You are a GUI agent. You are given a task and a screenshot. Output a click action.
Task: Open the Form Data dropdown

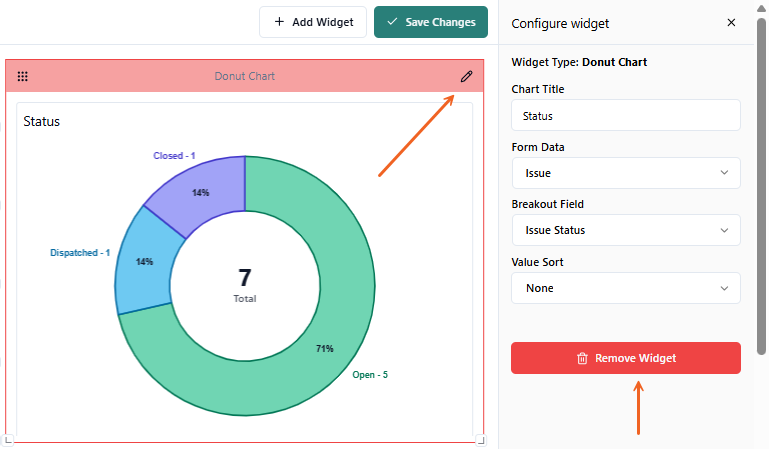625,173
